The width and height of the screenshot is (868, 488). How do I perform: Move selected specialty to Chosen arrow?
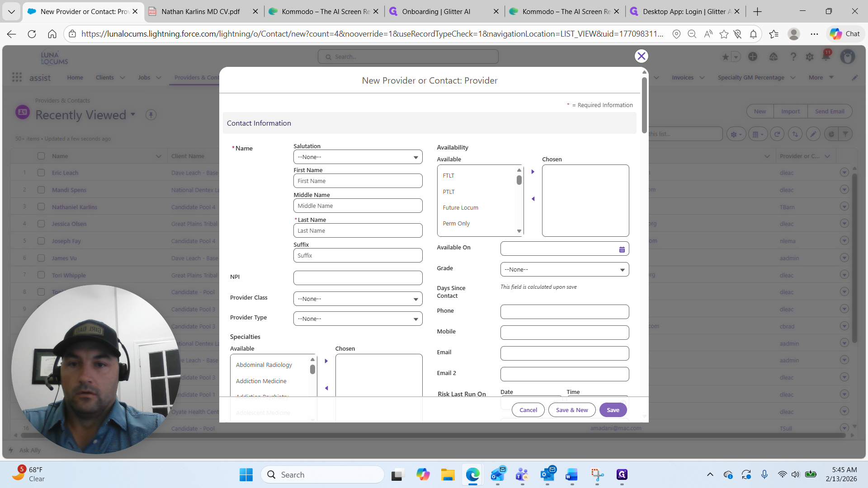326,361
